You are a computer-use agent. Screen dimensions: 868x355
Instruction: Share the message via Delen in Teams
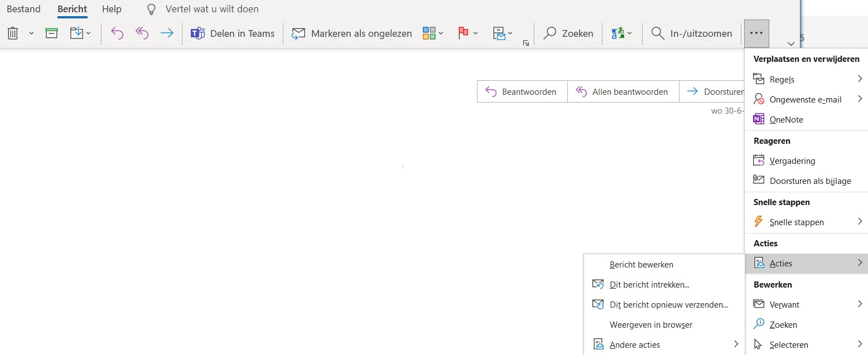point(233,33)
